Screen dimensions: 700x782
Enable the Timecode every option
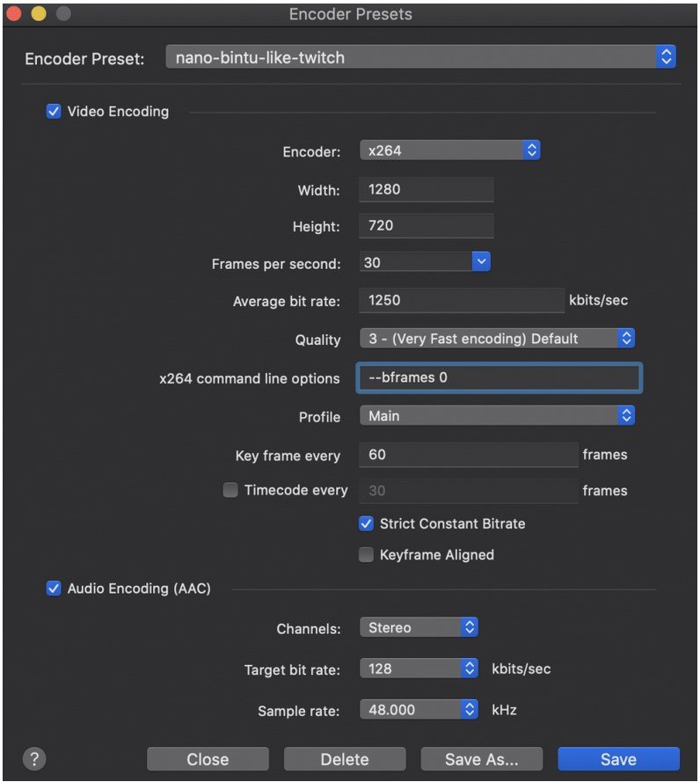[x=229, y=490]
